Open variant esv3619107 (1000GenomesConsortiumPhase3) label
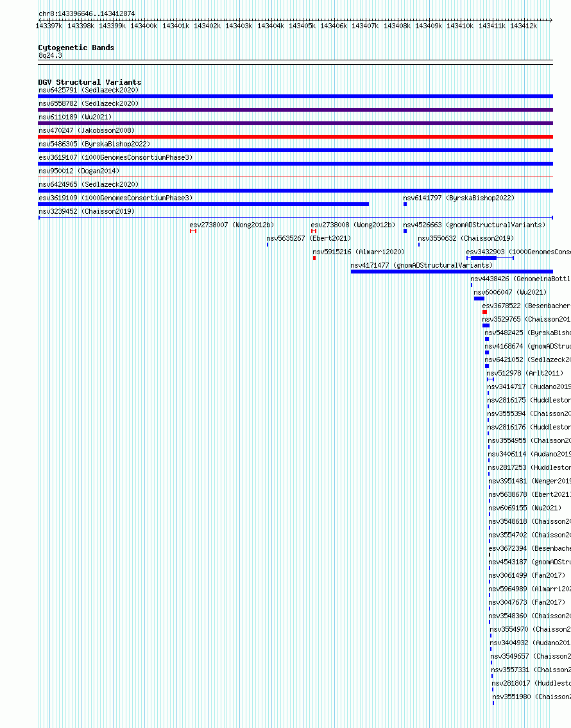 [x=115, y=157]
